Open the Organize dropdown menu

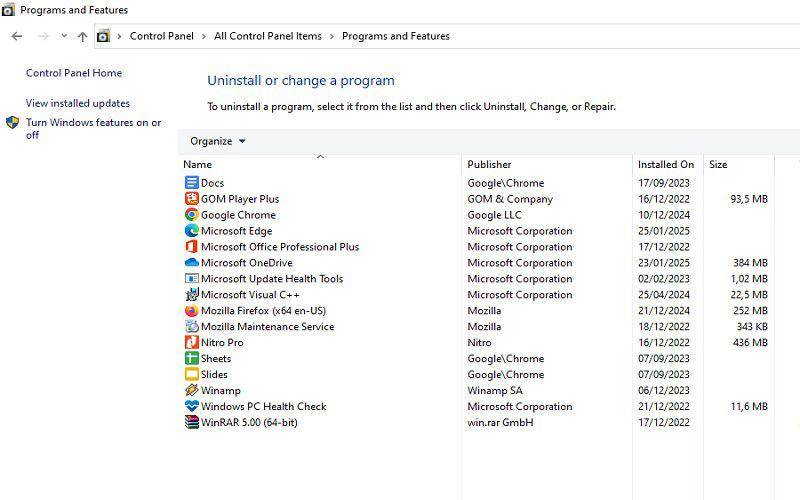tap(218, 141)
